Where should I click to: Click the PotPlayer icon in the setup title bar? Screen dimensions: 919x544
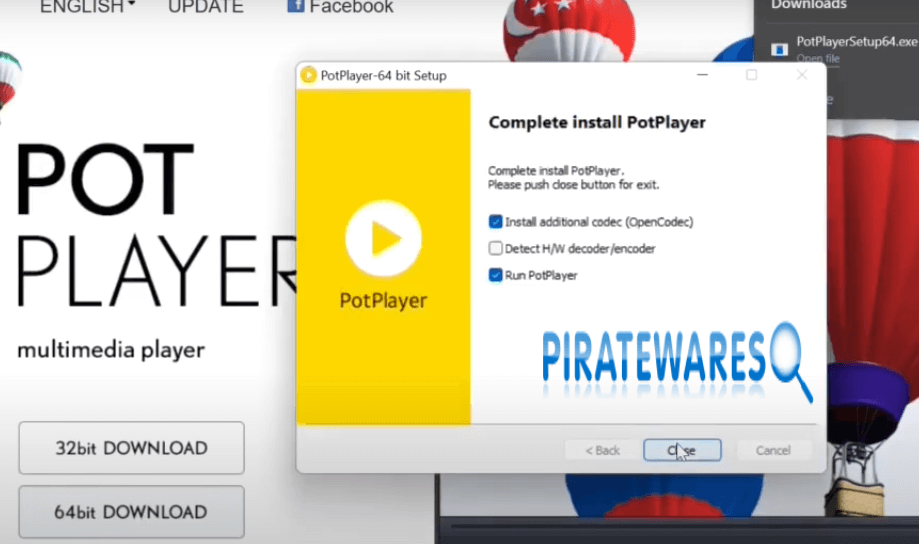coord(309,75)
